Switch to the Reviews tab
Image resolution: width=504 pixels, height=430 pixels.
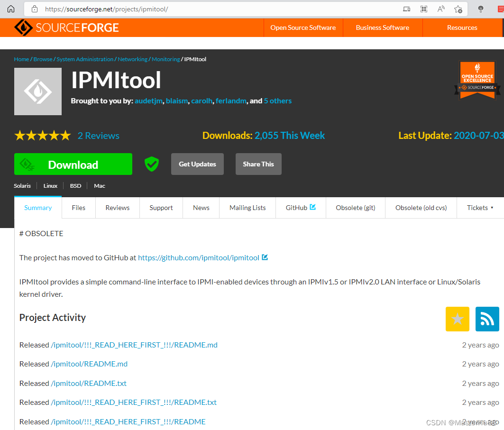118,208
